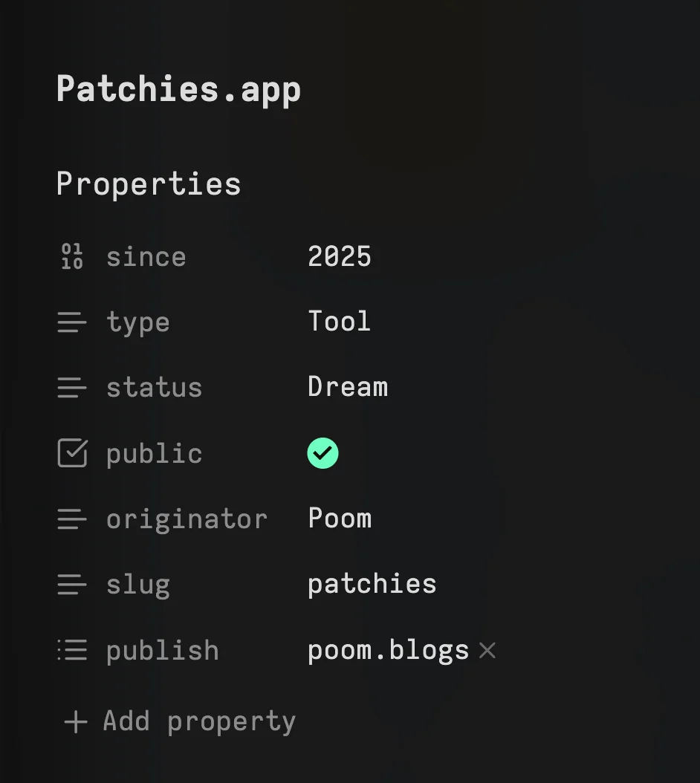Click the text icon beside type
This screenshot has height=783, width=700.
click(x=72, y=322)
